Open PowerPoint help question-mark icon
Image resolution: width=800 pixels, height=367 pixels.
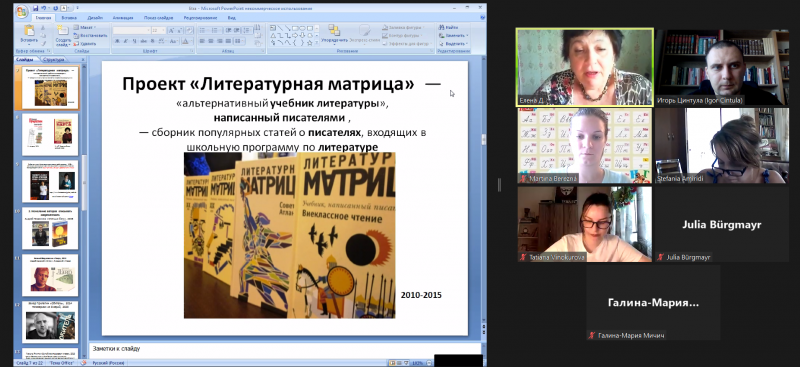[x=483, y=17]
